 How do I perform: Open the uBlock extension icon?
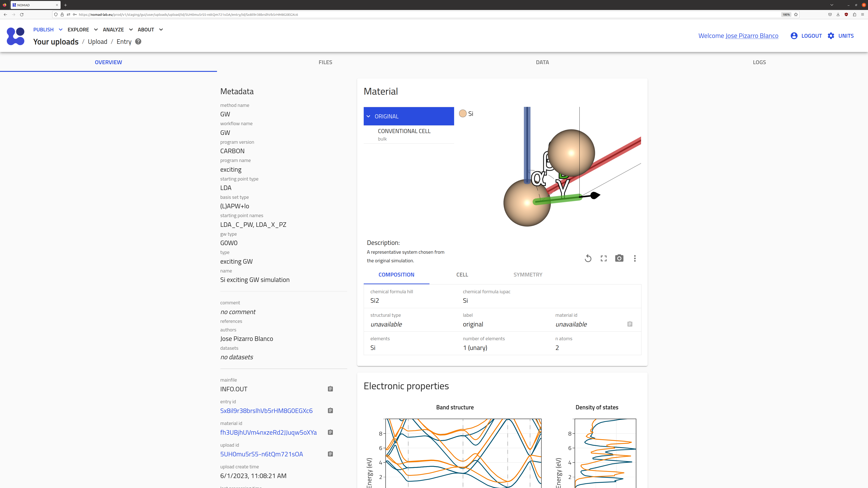coord(846,14)
